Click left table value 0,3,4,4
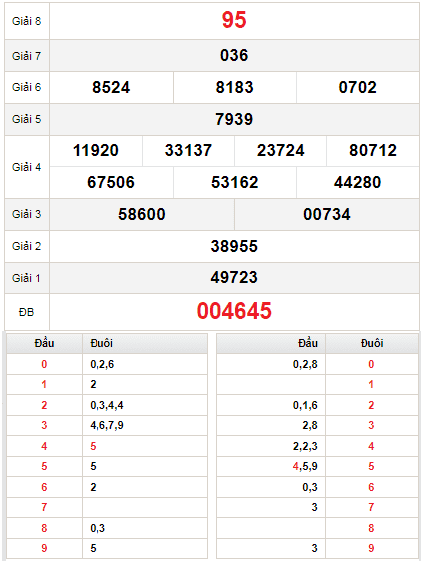 107,405
